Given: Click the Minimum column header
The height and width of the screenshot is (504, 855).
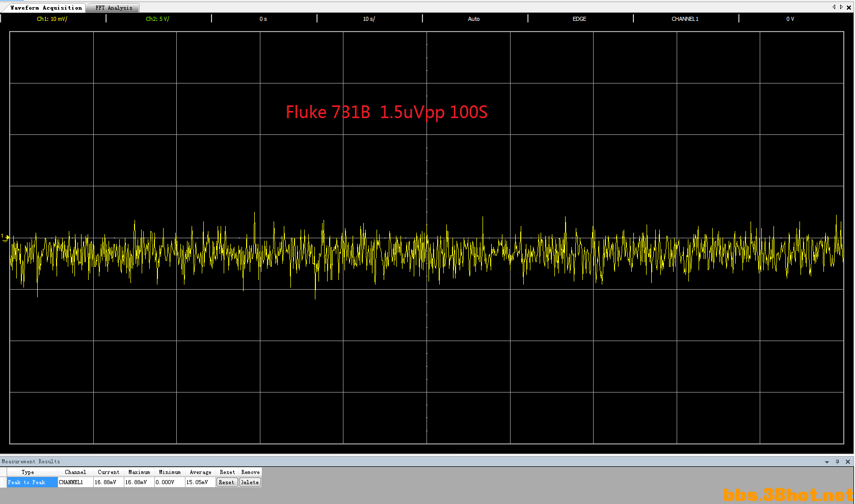Looking at the screenshot, I should click(x=170, y=472).
